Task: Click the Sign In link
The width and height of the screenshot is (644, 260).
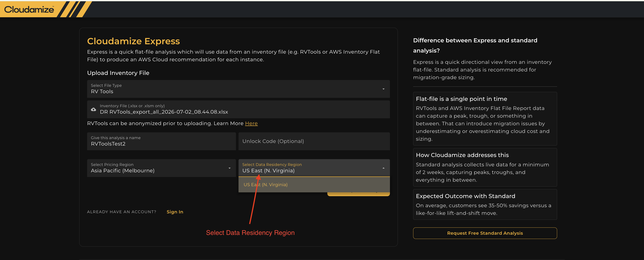Action: pos(175,212)
